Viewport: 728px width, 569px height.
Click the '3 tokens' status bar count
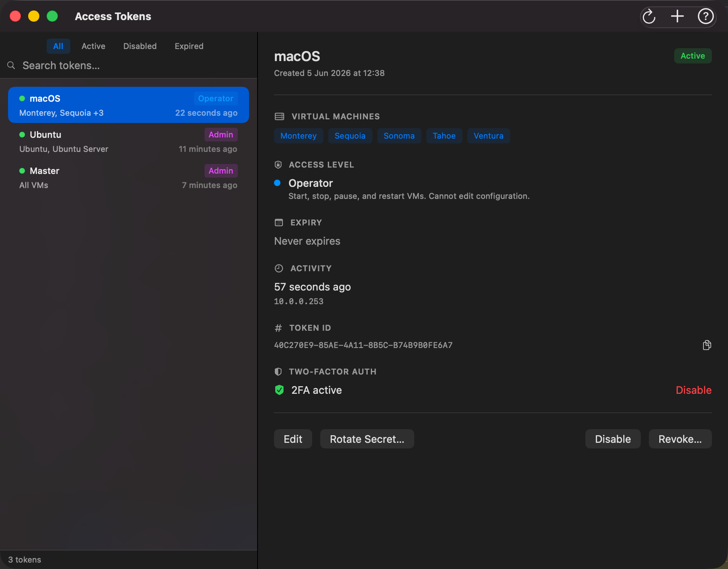click(x=25, y=560)
